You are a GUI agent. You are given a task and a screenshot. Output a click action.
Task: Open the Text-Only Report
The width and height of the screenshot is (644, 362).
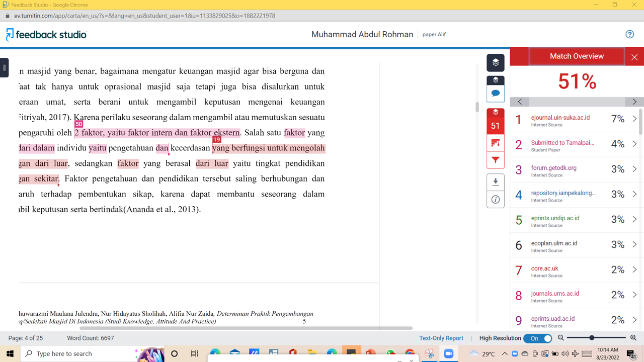(441, 338)
